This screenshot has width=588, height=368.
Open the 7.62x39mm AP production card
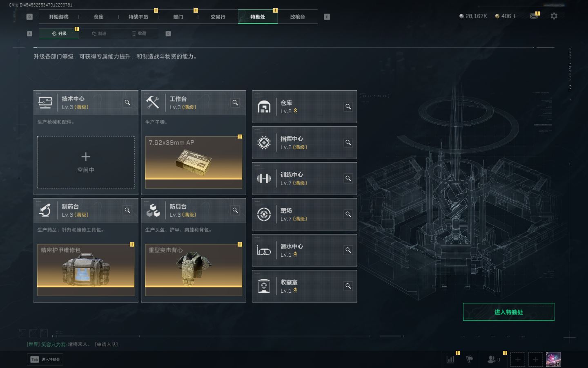194,162
